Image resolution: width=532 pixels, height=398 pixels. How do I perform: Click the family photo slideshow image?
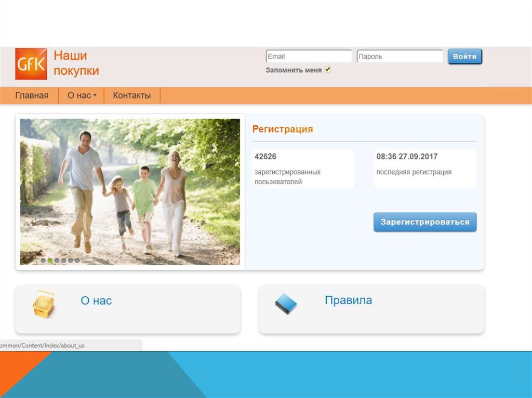(130, 191)
